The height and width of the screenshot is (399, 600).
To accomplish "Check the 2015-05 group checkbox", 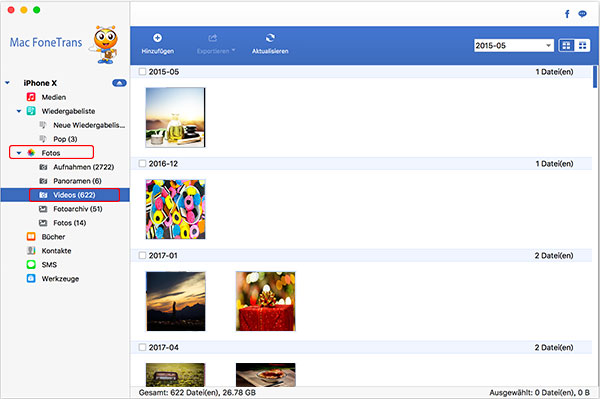I will tap(142, 72).
